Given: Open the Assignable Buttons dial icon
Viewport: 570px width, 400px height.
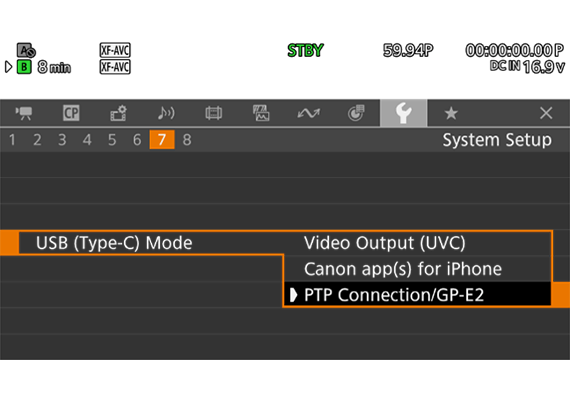Looking at the screenshot, I should coord(356,113).
